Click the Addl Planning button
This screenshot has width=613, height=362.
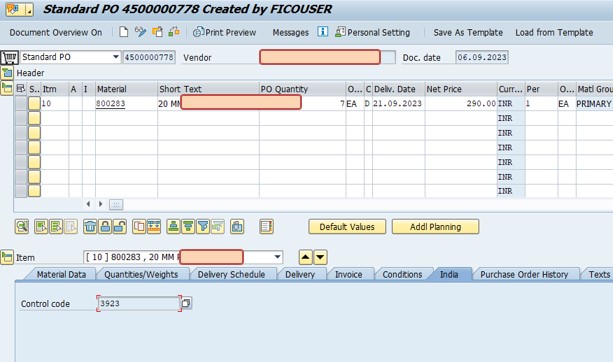coord(436,227)
